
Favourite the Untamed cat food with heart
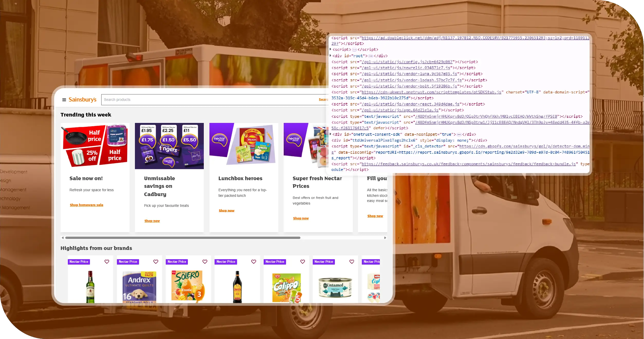tap(352, 261)
